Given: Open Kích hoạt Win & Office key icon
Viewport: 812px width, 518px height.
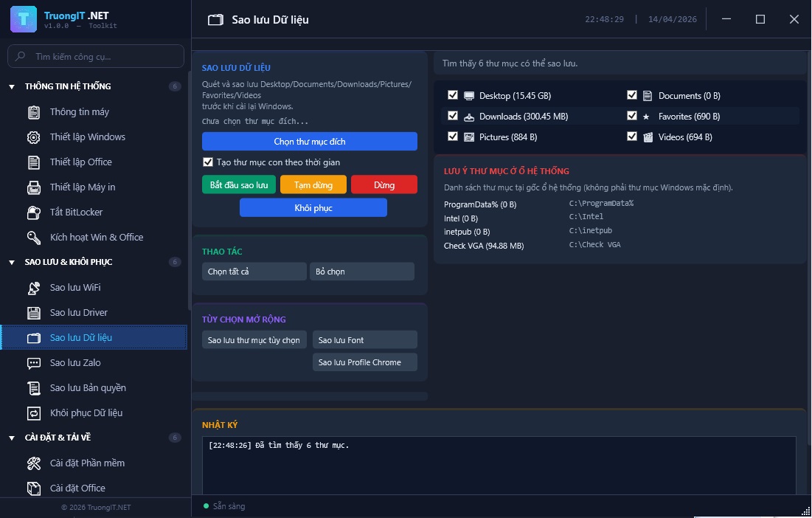Looking at the screenshot, I should coord(34,238).
